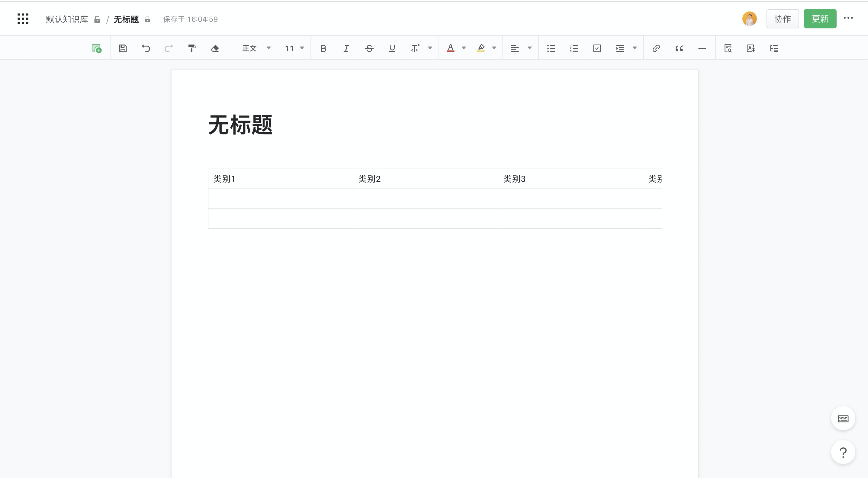Viewport: 868px width, 478px height.
Task: Toggle italic text style
Action: [346, 48]
